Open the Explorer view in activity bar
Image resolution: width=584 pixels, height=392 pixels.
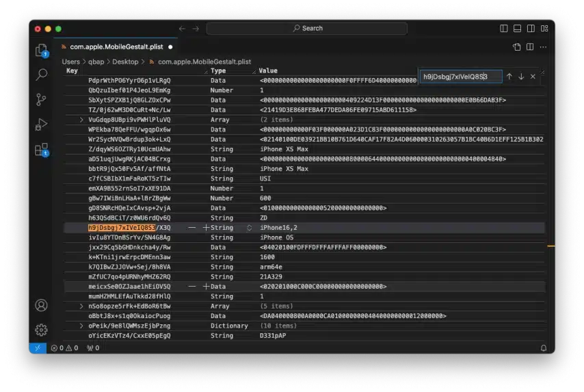point(41,51)
